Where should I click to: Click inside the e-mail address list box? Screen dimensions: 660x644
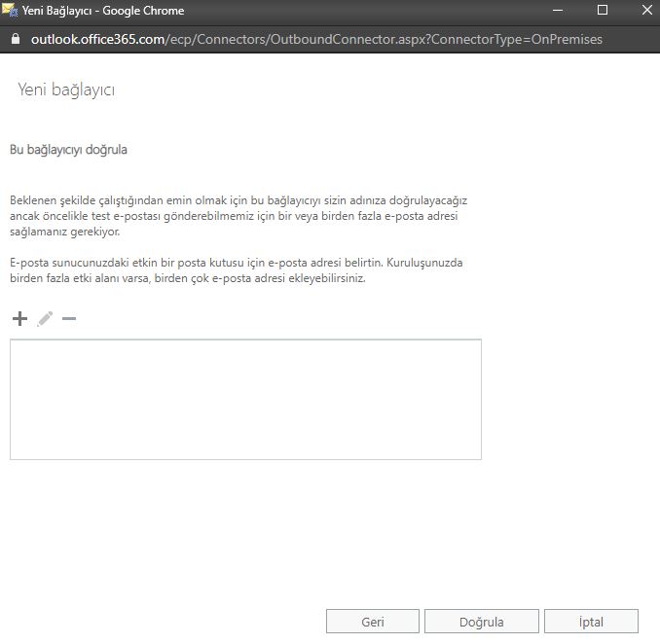coord(246,399)
